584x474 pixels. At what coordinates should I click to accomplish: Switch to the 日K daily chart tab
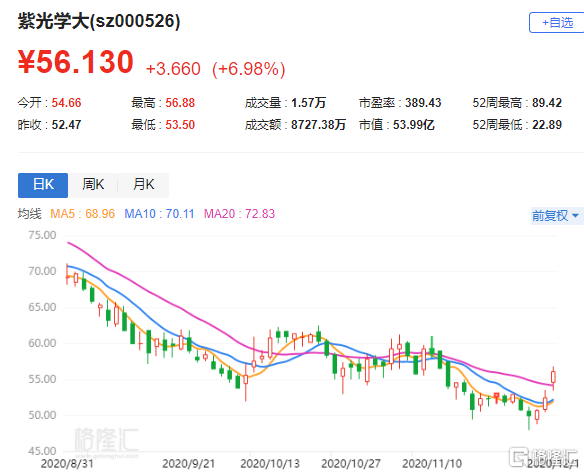[x=43, y=185]
